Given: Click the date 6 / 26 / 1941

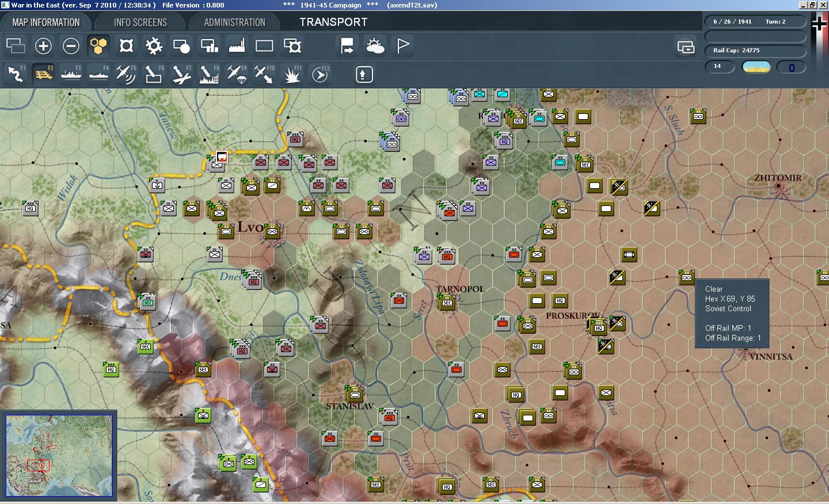Looking at the screenshot, I should coord(732,22).
